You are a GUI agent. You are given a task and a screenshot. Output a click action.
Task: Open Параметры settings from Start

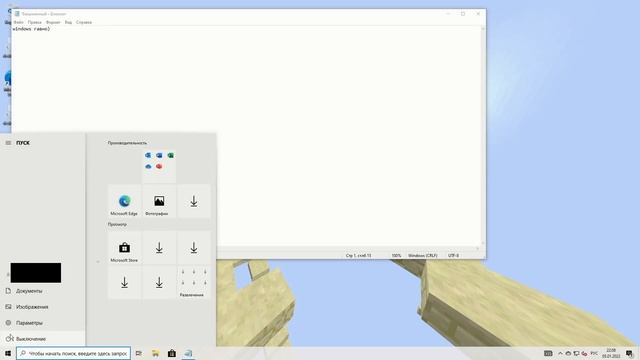(43, 323)
